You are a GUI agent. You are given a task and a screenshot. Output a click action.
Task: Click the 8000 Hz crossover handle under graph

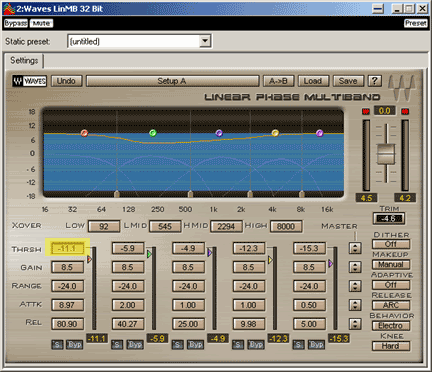[x=302, y=194]
